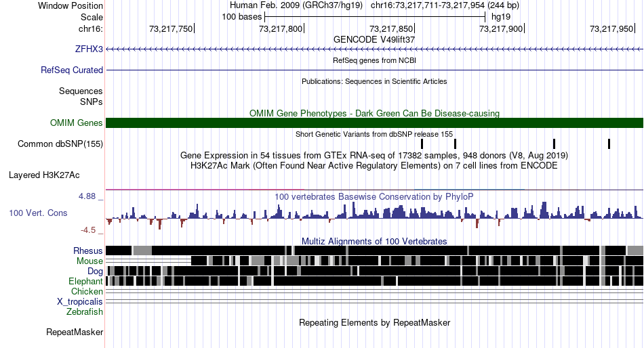Click the 100 vertebrates Basewise Conservation title

click(374, 196)
